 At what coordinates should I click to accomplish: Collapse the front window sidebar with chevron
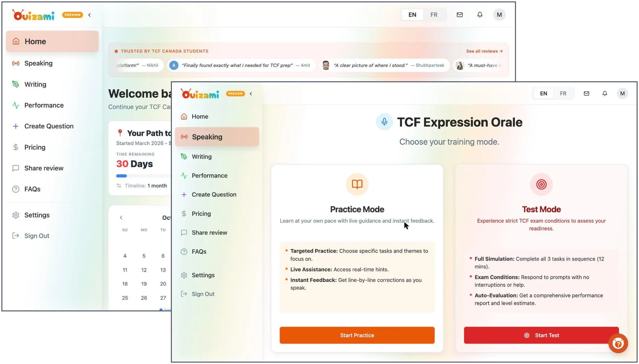[x=251, y=94]
